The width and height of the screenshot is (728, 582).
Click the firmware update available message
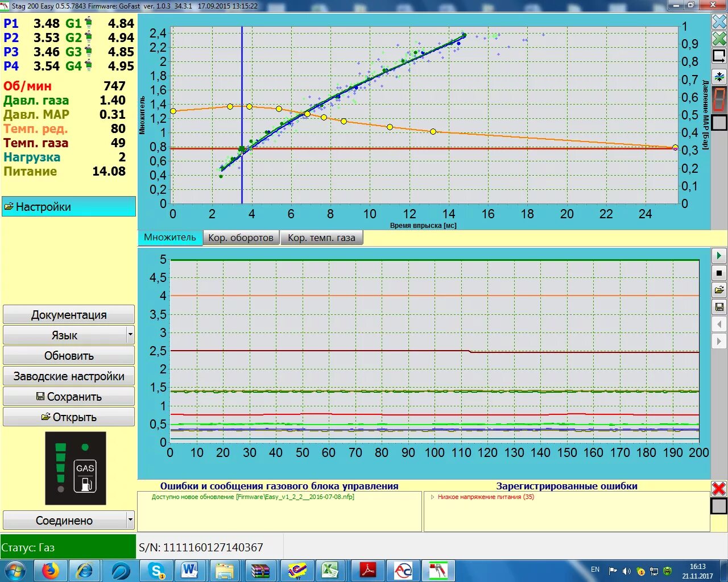(253, 497)
